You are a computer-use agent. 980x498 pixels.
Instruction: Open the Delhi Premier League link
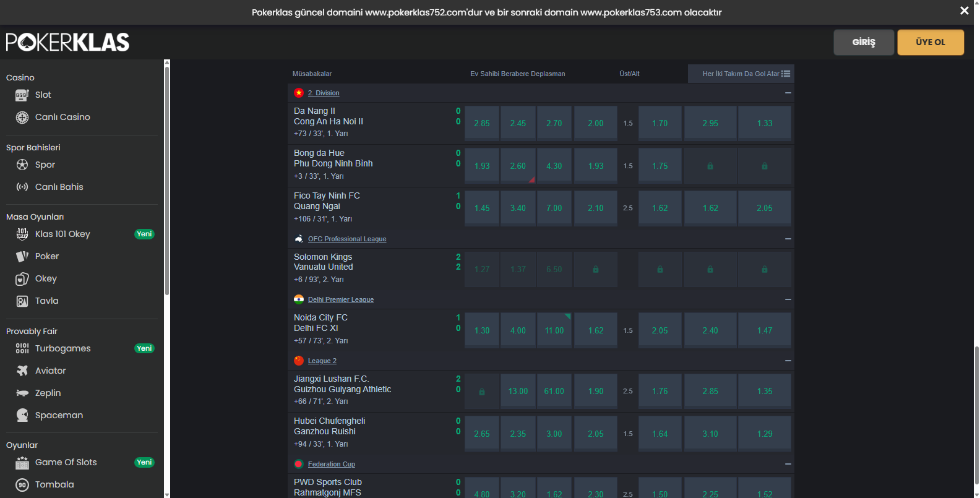click(341, 299)
